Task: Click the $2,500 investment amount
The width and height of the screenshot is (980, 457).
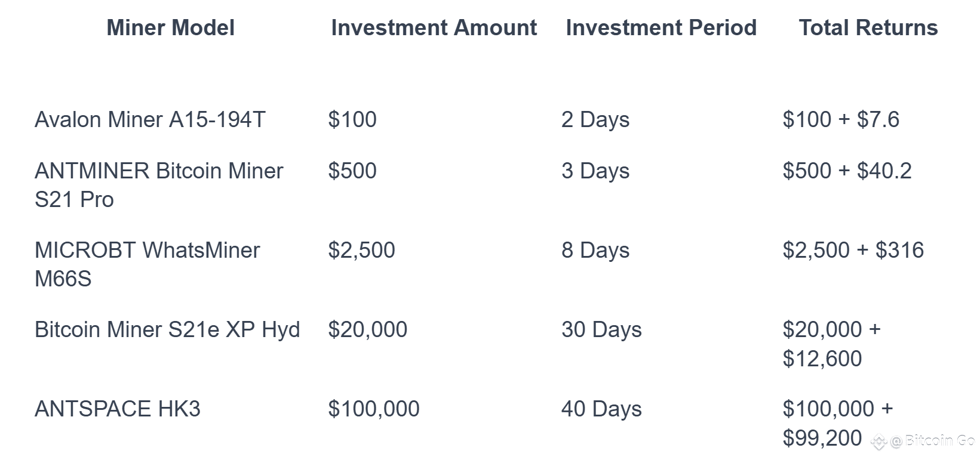Action: pos(361,251)
